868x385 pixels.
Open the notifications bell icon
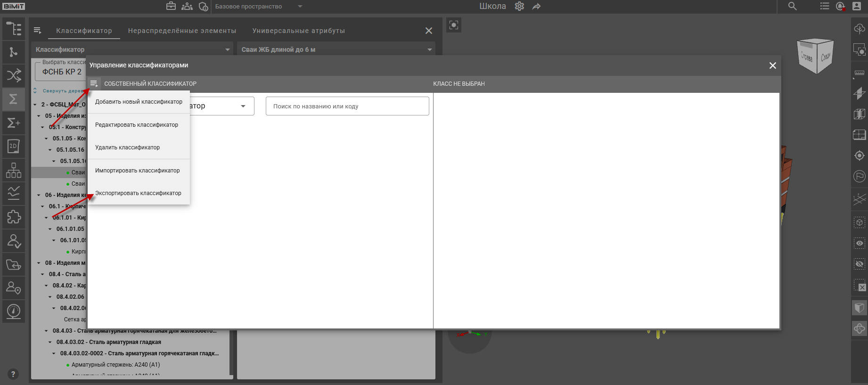coord(840,6)
